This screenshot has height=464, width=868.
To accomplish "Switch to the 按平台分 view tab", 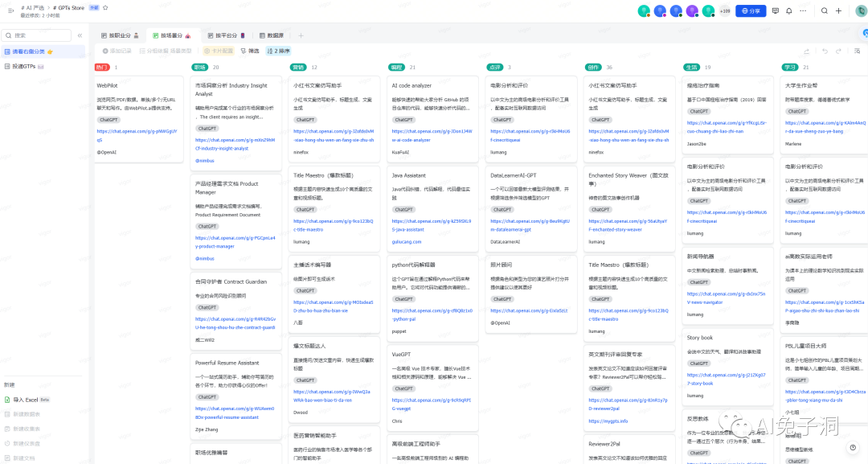I will tap(225, 35).
